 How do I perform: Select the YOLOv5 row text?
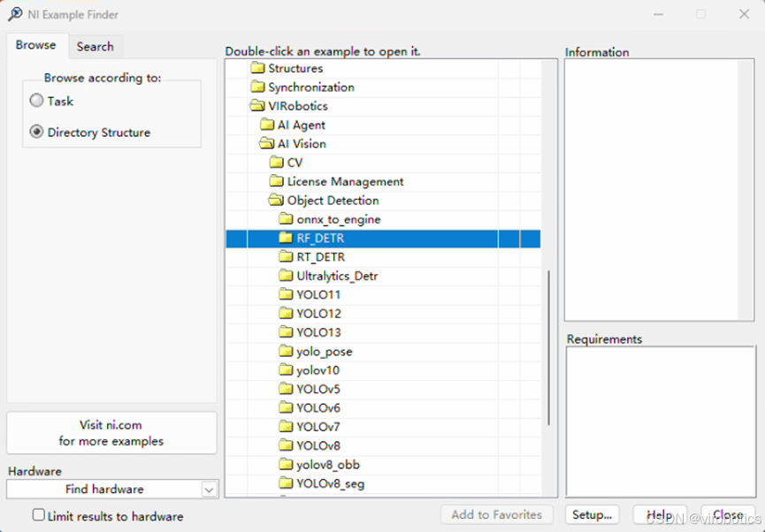(x=318, y=389)
